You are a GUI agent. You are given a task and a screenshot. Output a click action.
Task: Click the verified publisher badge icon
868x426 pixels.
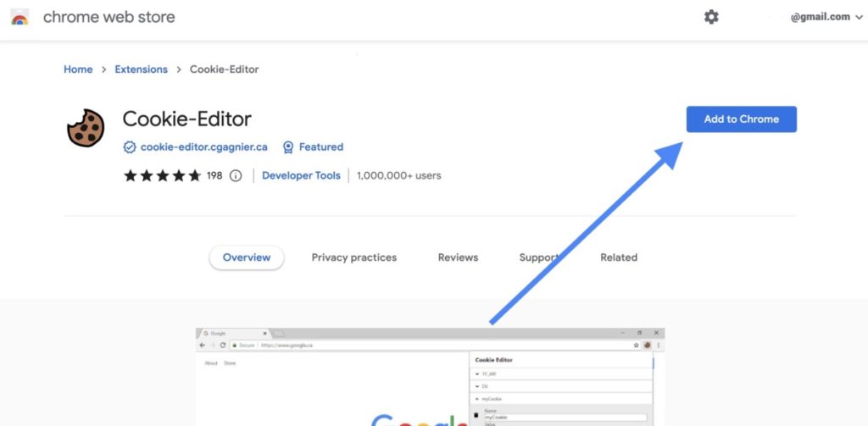130,147
